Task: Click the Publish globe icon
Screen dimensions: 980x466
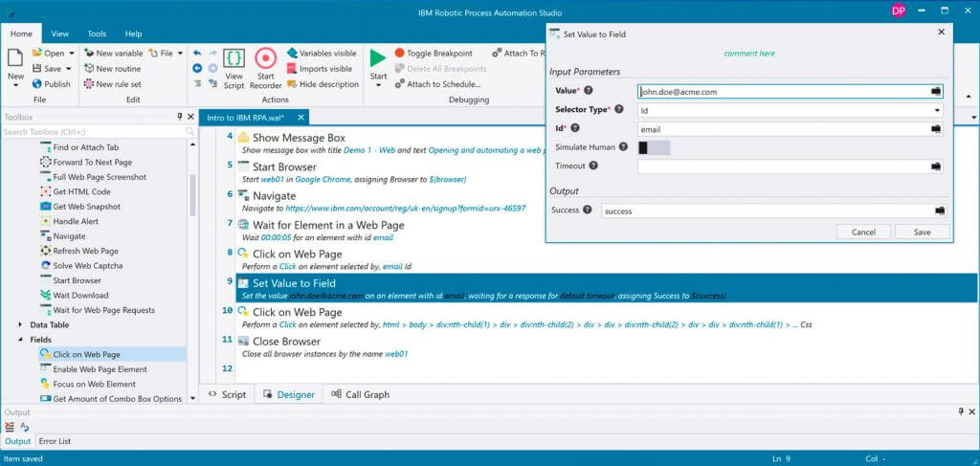Action: tap(37, 83)
